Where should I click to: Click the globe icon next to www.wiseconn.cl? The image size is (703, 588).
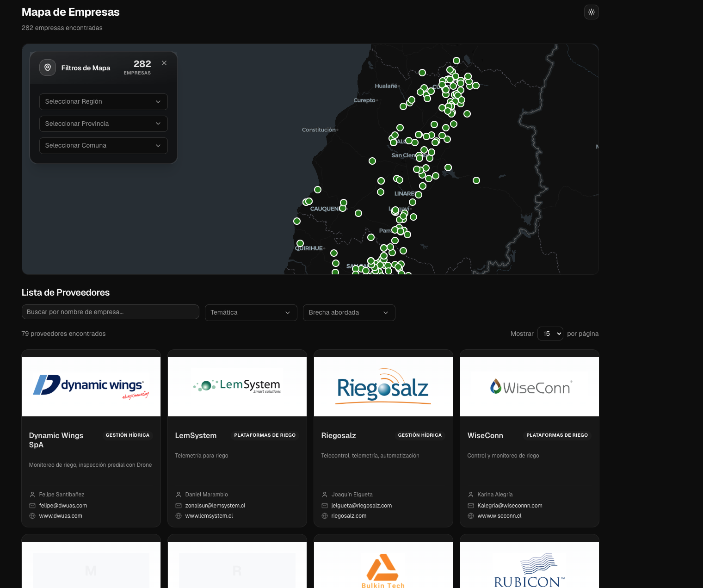[471, 516]
